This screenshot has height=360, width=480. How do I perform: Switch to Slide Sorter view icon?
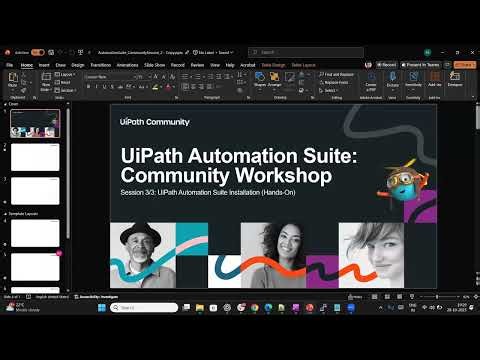pos(387,297)
